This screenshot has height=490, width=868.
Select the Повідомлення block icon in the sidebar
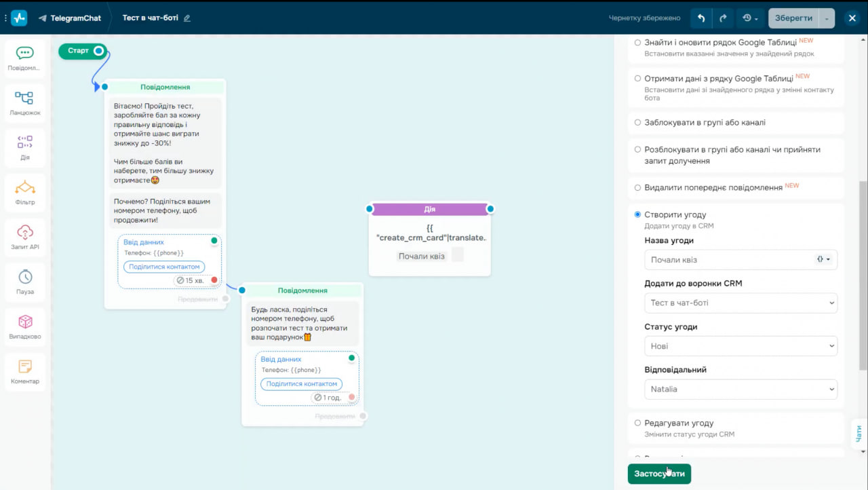coord(24,58)
